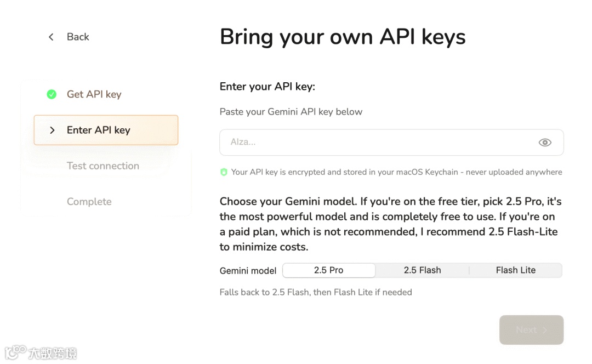The width and height of the screenshot is (592, 364).
Task: Select the Enter API key step
Action: pos(99,130)
